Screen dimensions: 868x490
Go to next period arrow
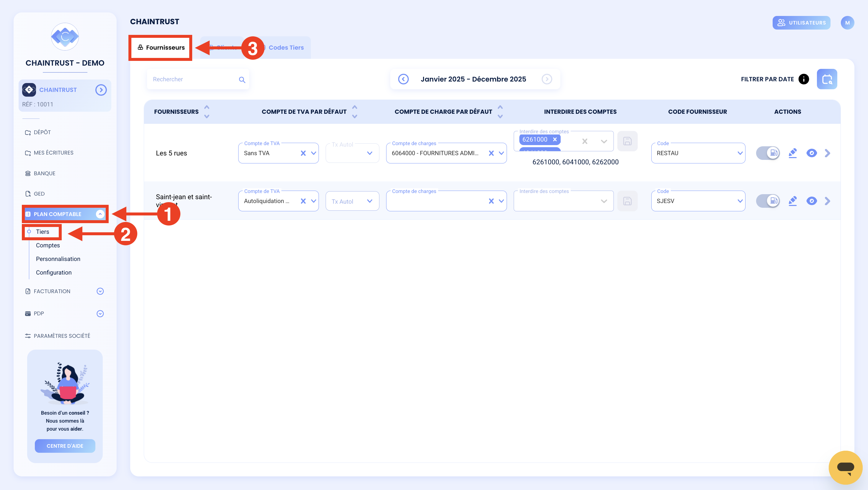(x=546, y=79)
